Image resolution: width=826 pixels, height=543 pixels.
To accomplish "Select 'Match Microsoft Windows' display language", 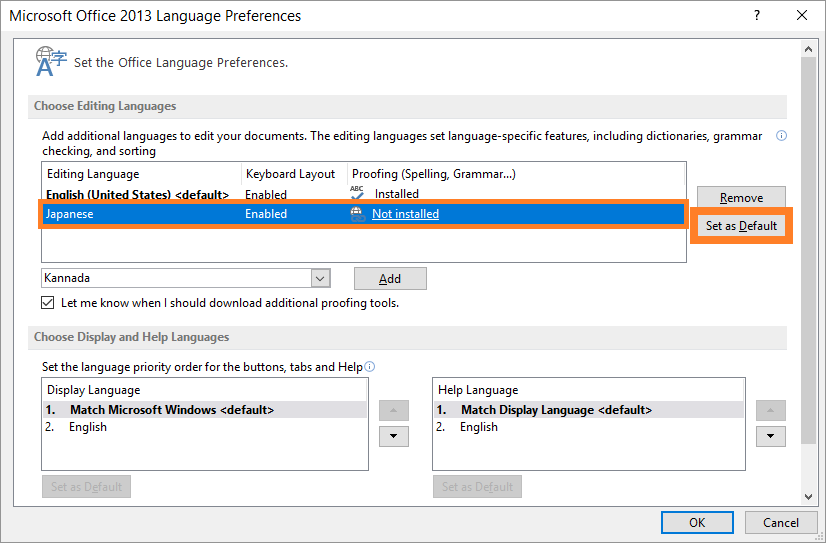I will tap(205, 410).
